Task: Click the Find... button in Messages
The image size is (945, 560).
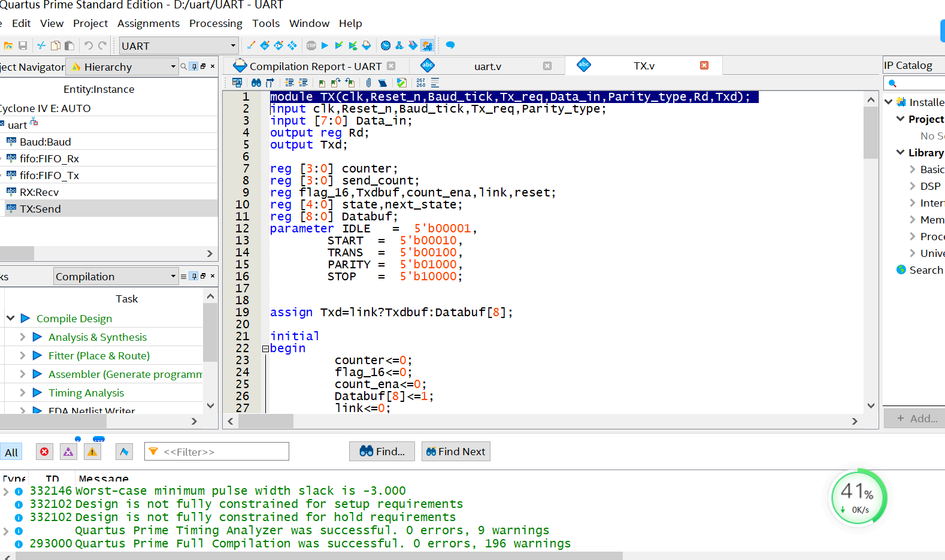Action: pos(382,452)
